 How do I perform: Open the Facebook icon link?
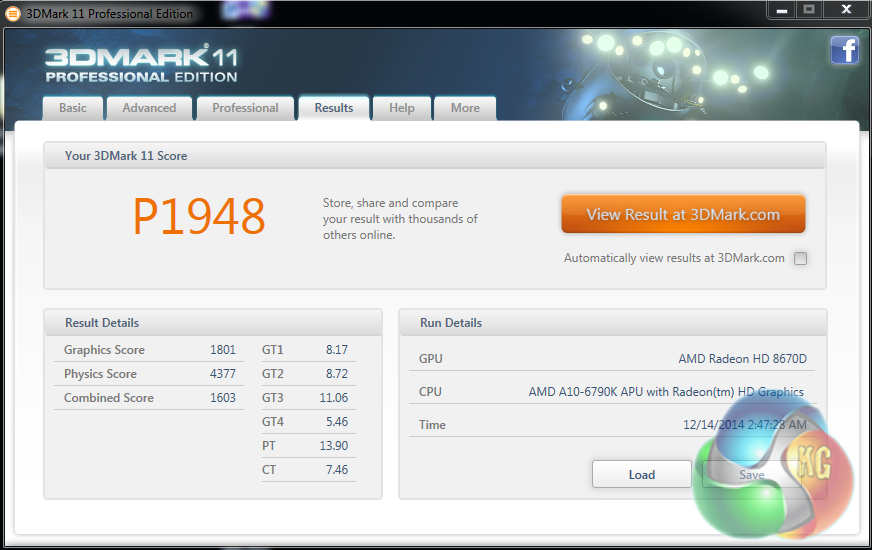845,51
